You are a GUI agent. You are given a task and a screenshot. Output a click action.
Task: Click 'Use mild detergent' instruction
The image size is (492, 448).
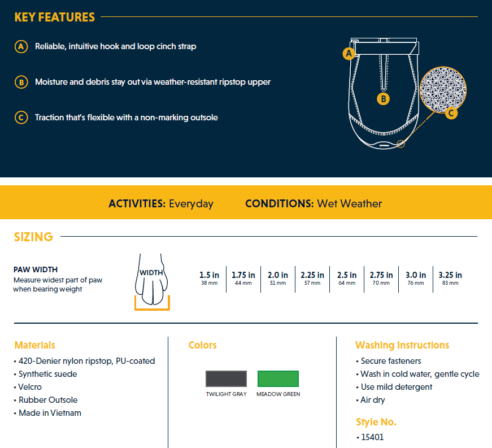pyautogui.click(x=397, y=387)
